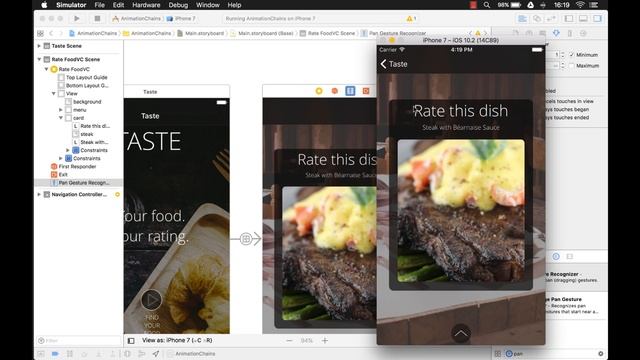Image resolution: width=640 pixels, height=360 pixels.
Task: Toggle the document outline button
Action: [131, 340]
